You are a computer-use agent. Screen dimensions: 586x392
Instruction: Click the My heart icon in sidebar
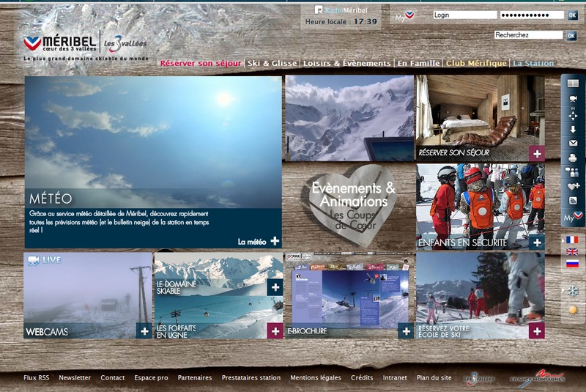pos(573,217)
